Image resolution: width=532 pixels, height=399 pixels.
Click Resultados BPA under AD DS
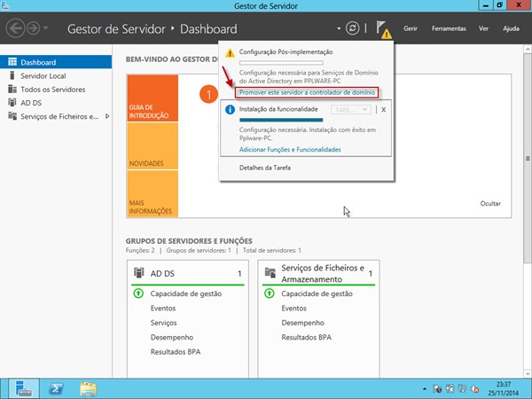(x=176, y=352)
